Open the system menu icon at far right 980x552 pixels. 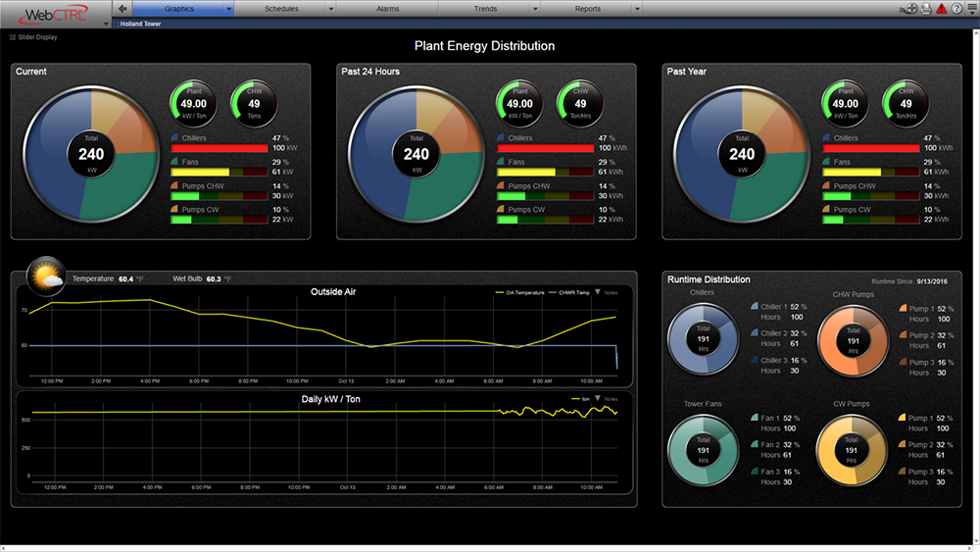[x=970, y=9]
